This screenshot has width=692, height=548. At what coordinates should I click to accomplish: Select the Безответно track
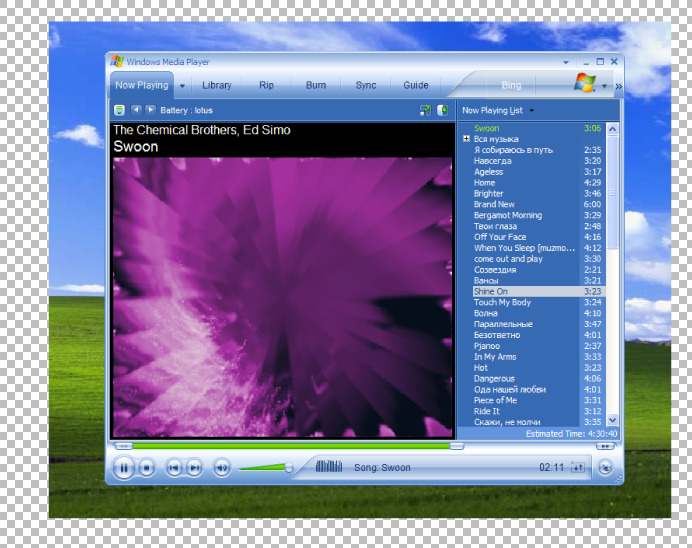point(537,335)
